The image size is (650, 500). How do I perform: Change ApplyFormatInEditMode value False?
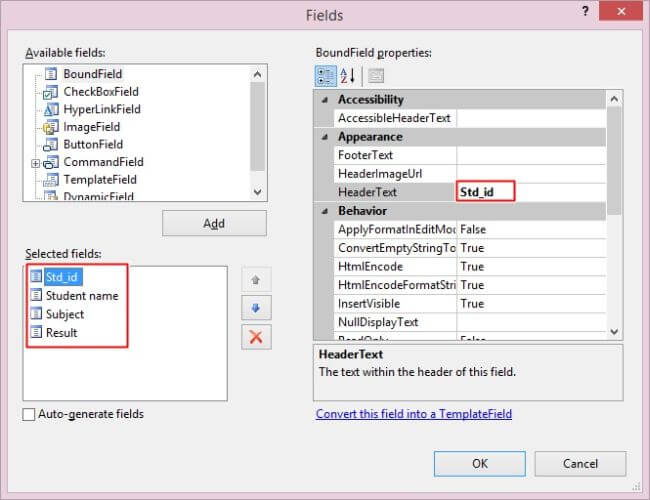pos(531,230)
